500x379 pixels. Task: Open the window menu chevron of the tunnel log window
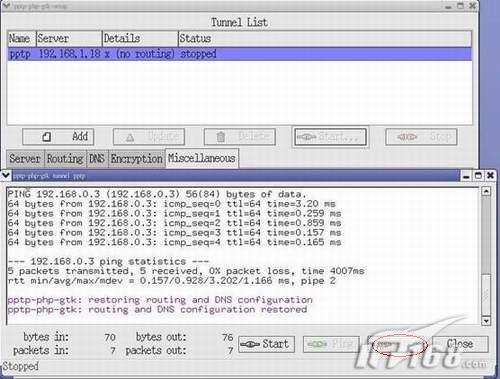click(6, 175)
